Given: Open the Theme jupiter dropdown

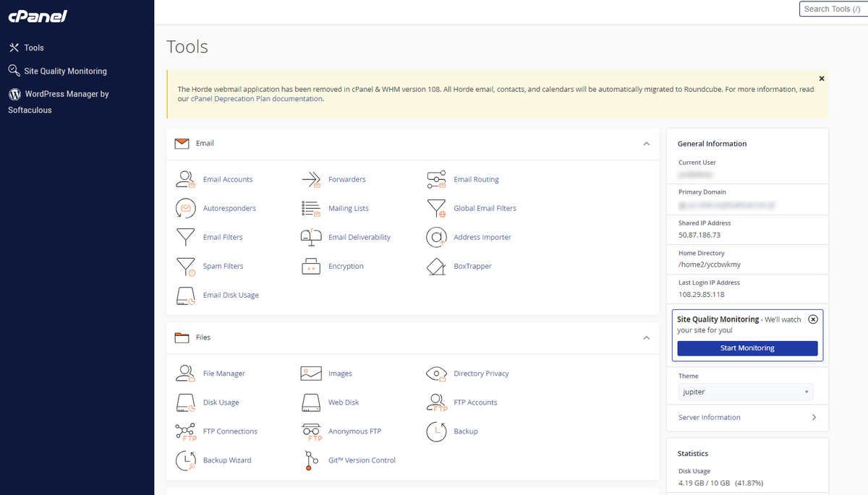Looking at the screenshot, I should (746, 392).
